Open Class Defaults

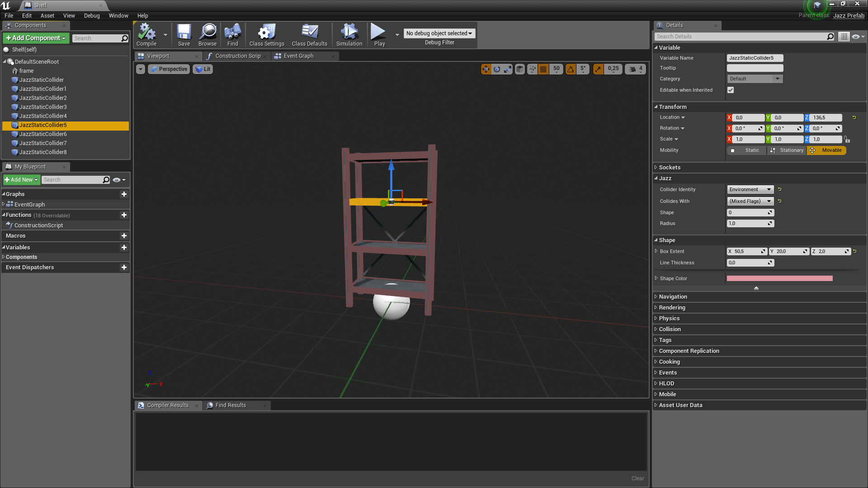(310, 35)
